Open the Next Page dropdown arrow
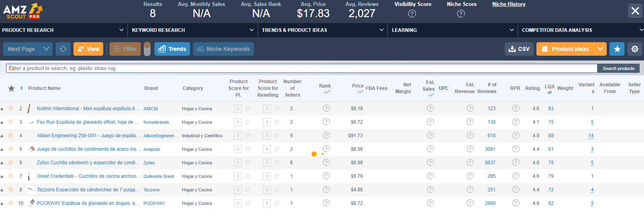The image size is (644, 216). coord(46,49)
